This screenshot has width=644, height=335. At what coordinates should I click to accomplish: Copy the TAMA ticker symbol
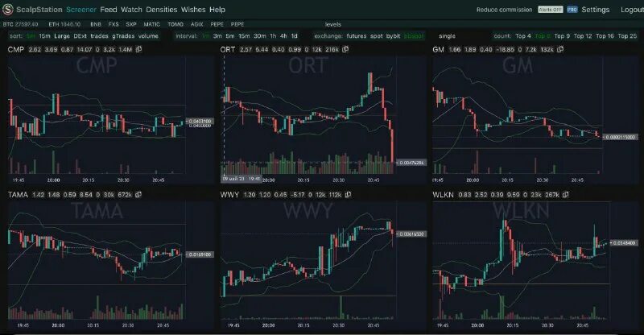138,194
